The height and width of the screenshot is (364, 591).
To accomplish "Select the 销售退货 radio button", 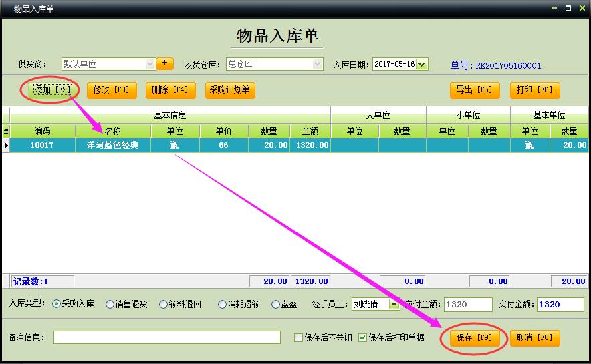I will (110, 304).
